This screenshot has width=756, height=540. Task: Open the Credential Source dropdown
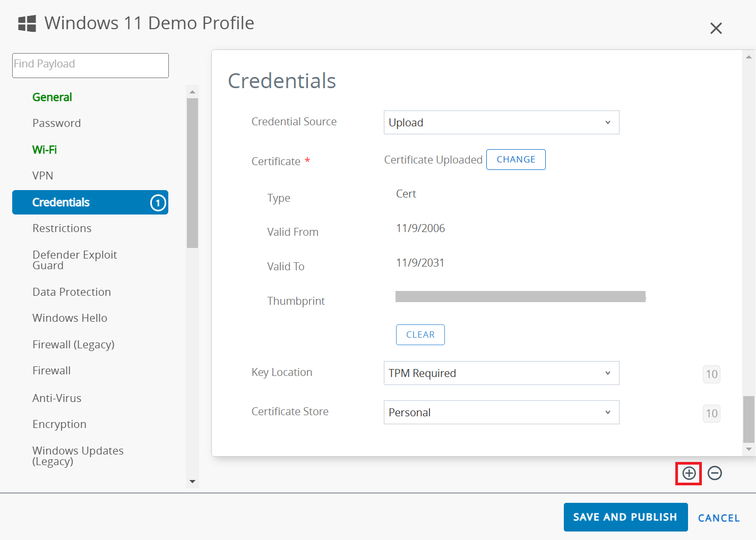pos(501,123)
